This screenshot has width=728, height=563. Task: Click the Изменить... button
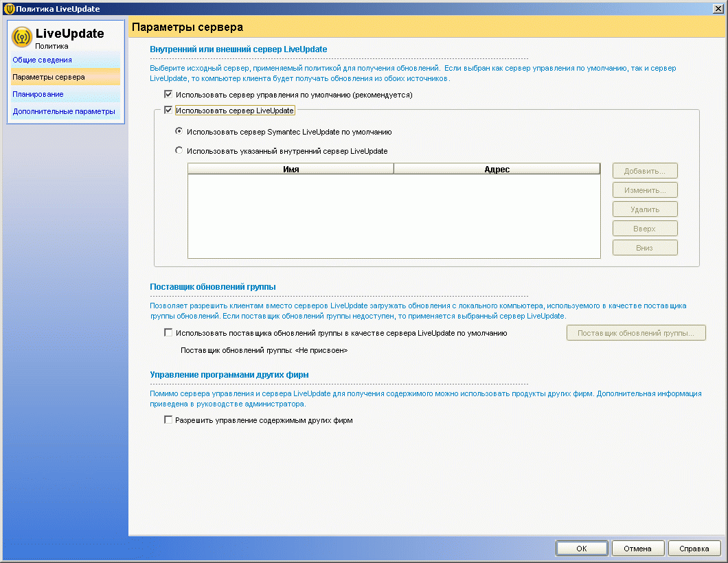[645, 189]
